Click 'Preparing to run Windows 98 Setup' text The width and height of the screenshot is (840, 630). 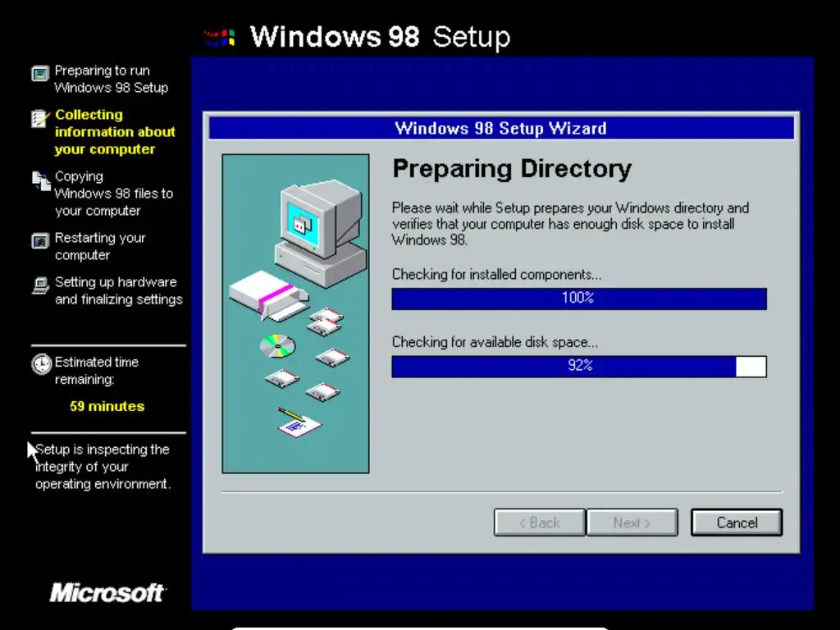coord(112,79)
